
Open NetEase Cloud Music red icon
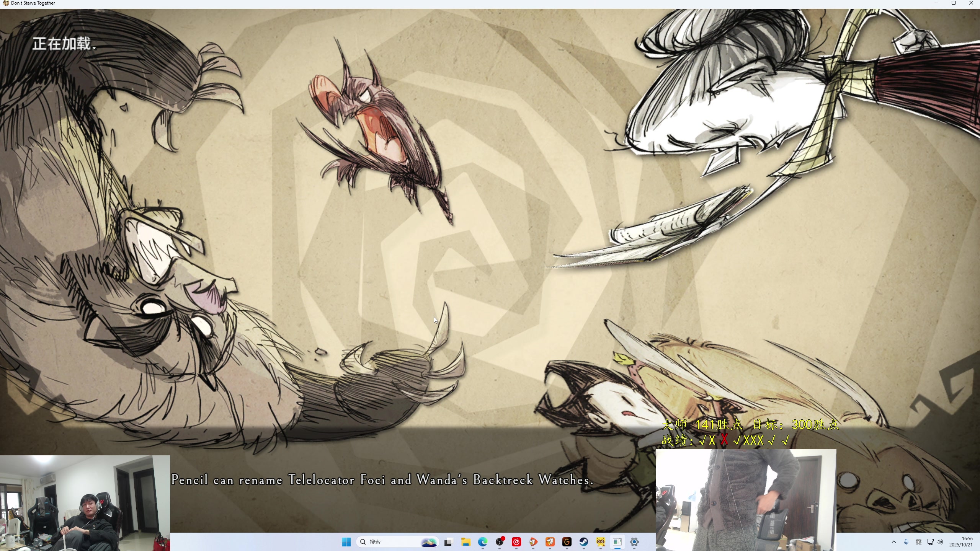(x=516, y=542)
